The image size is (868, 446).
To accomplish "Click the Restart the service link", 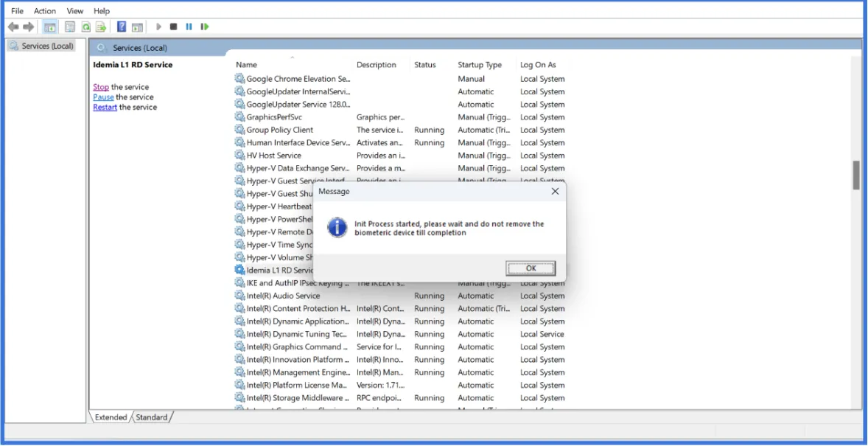I will 105,107.
